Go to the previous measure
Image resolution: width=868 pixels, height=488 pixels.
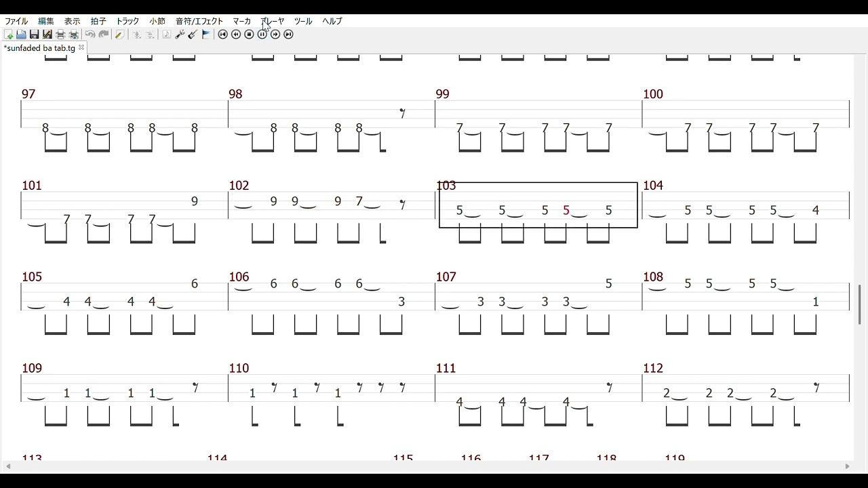236,35
